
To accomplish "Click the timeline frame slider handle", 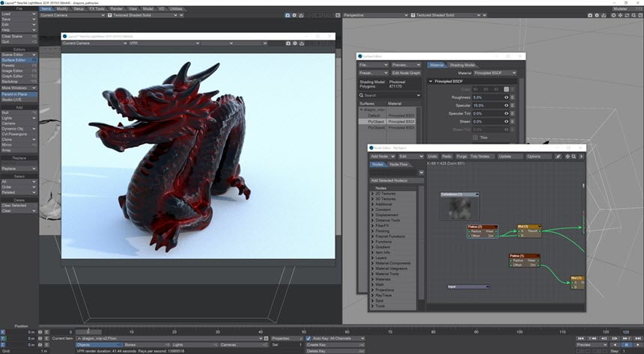I will tap(88, 332).
